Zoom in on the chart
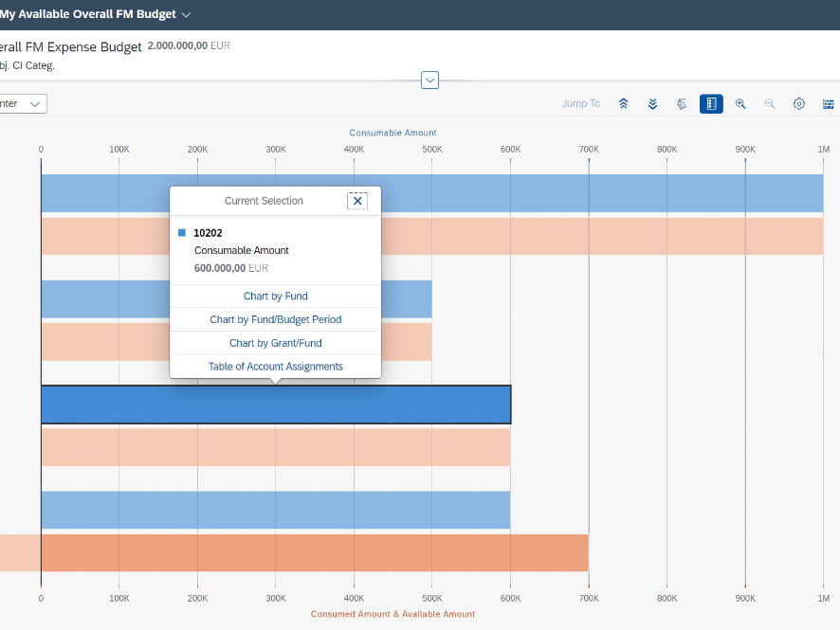 (x=740, y=104)
